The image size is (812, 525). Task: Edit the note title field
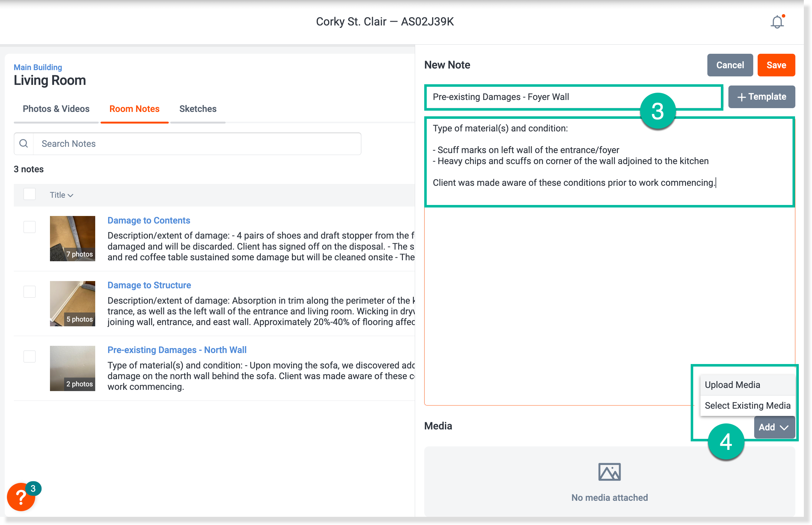(x=574, y=97)
